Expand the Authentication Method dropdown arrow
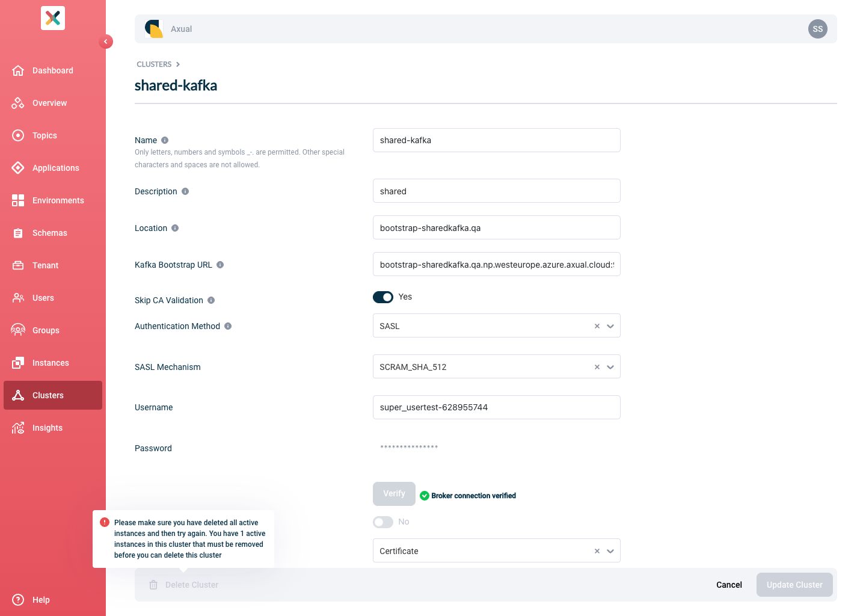This screenshot has width=866, height=616. 610,326
